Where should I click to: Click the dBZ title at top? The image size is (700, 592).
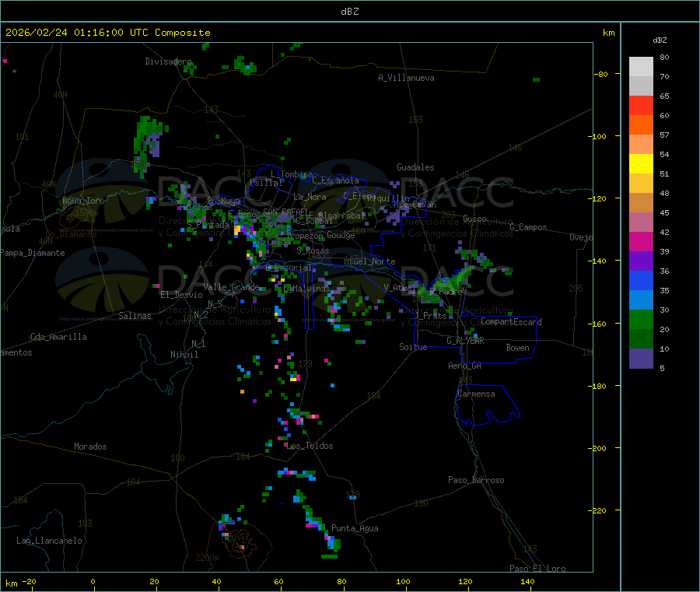coord(349,12)
